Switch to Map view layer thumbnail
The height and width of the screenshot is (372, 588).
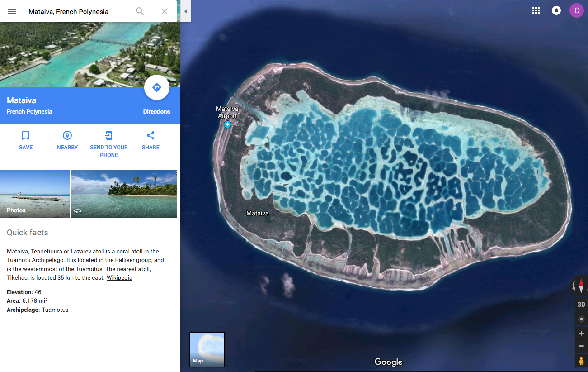[207, 349]
